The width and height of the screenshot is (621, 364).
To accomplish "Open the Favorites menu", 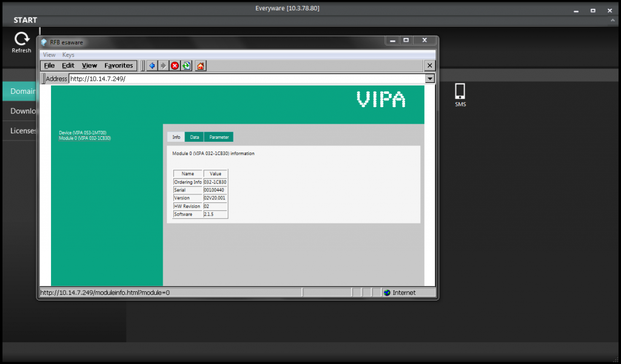I will click(119, 65).
